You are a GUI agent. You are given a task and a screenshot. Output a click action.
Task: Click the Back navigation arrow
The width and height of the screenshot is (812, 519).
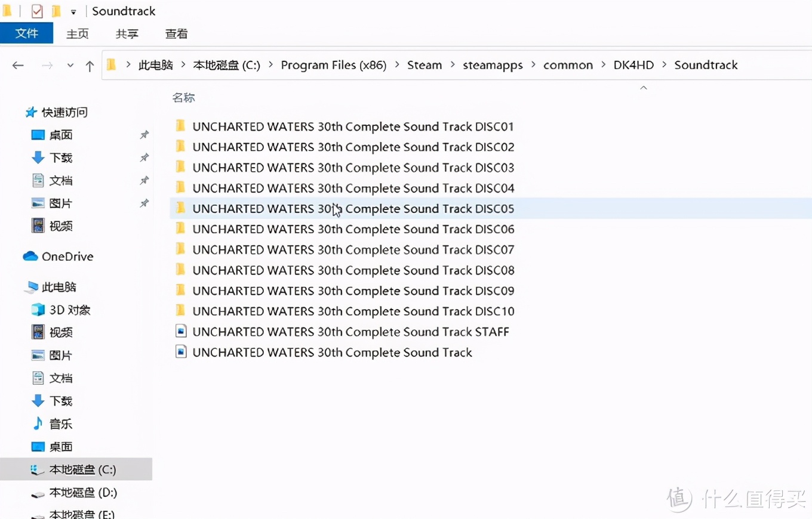coord(18,66)
